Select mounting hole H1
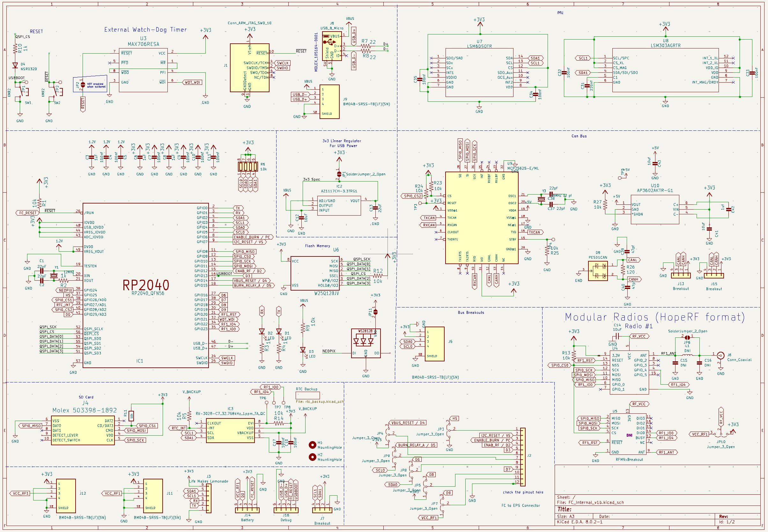The width and height of the screenshot is (768, 532). [x=312, y=445]
